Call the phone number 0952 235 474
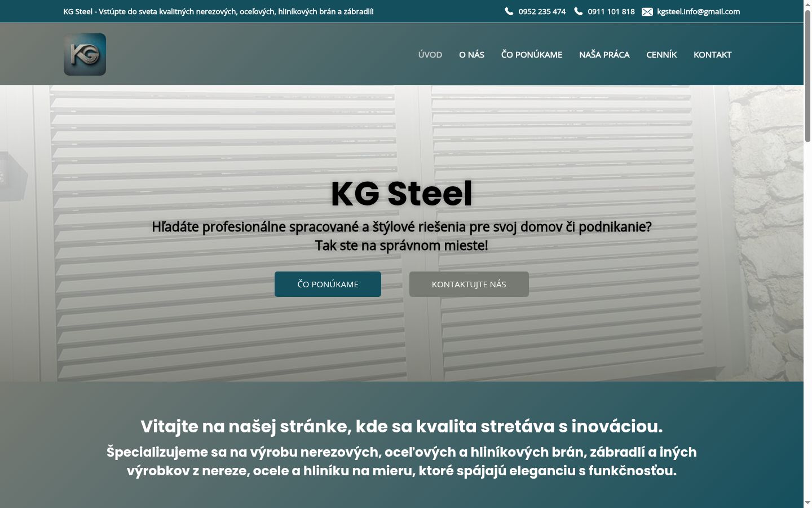This screenshot has width=812, height=508. (x=542, y=11)
